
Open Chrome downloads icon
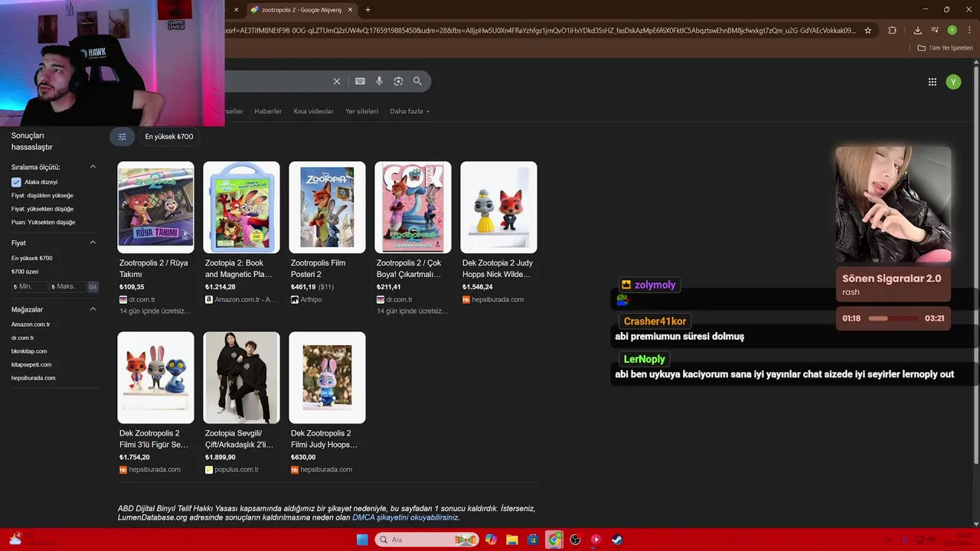point(917,31)
